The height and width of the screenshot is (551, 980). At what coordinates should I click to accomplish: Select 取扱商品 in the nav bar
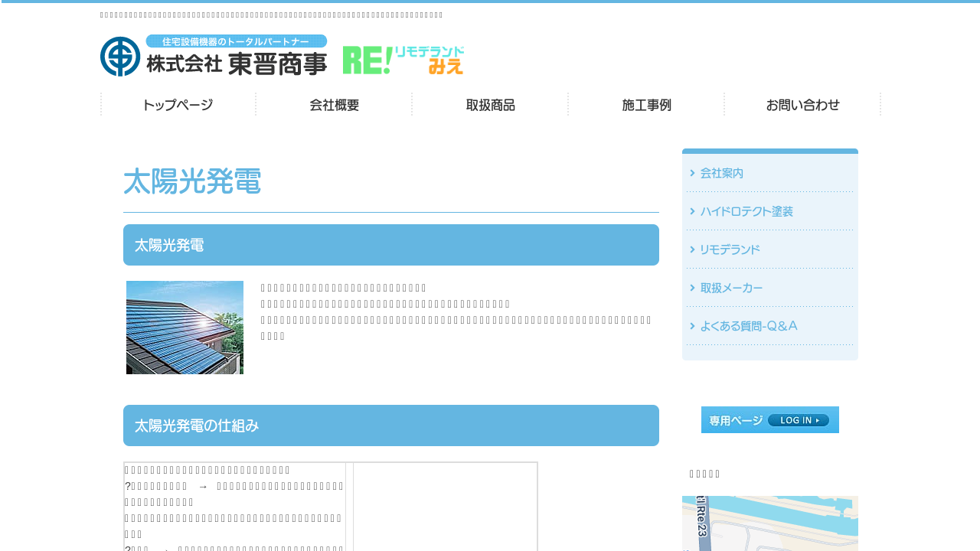tap(490, 105)
